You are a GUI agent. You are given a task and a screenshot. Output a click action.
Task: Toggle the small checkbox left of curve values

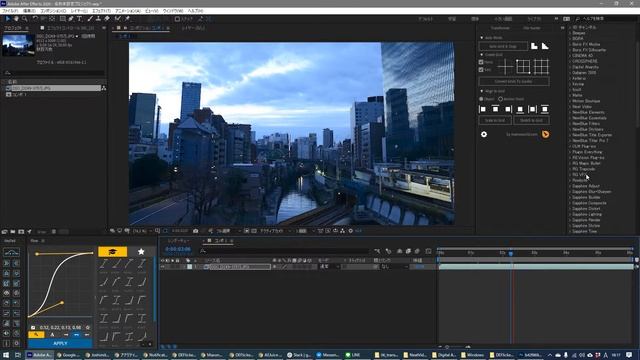pyautogui.click(x=33, y=327)
